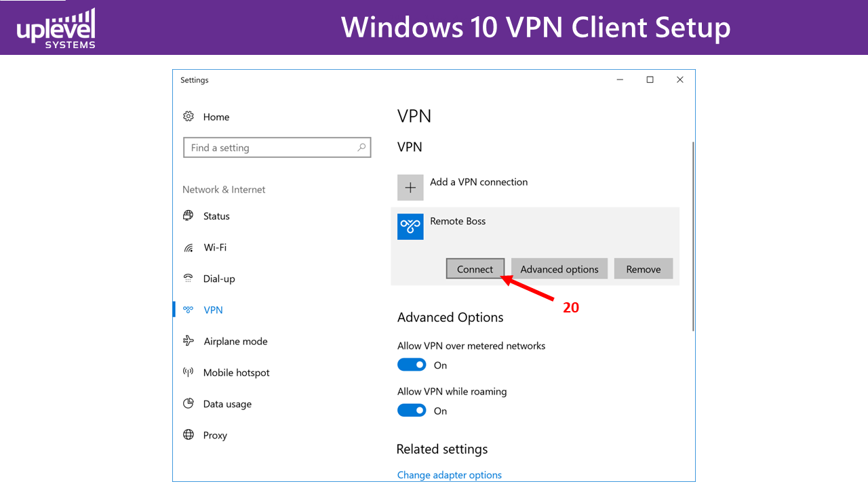Minimize the Settings window
Screen dimensions: 868x488
[620, 80]
